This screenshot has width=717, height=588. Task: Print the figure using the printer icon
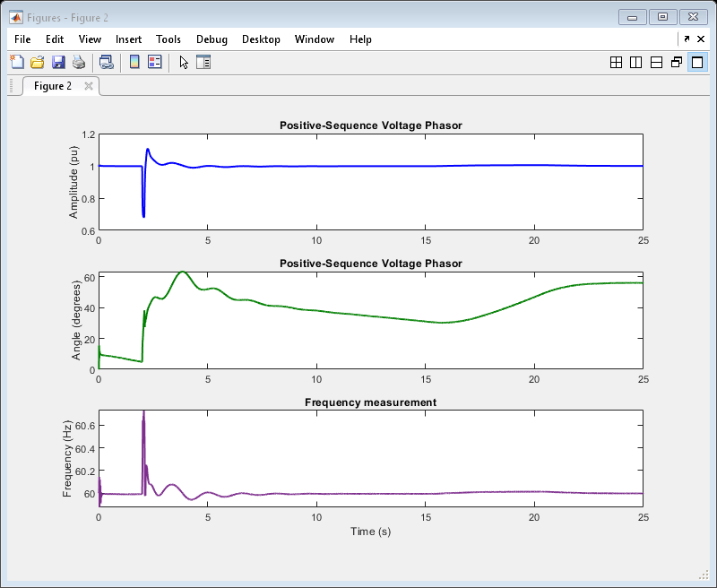coord(79,62)
